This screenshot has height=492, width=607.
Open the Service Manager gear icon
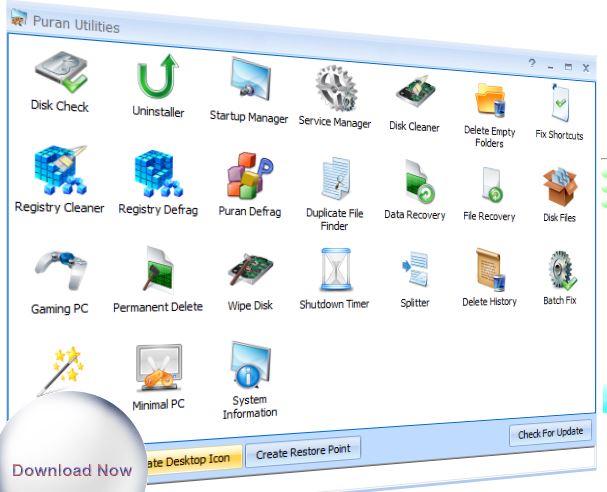(336, 89)
